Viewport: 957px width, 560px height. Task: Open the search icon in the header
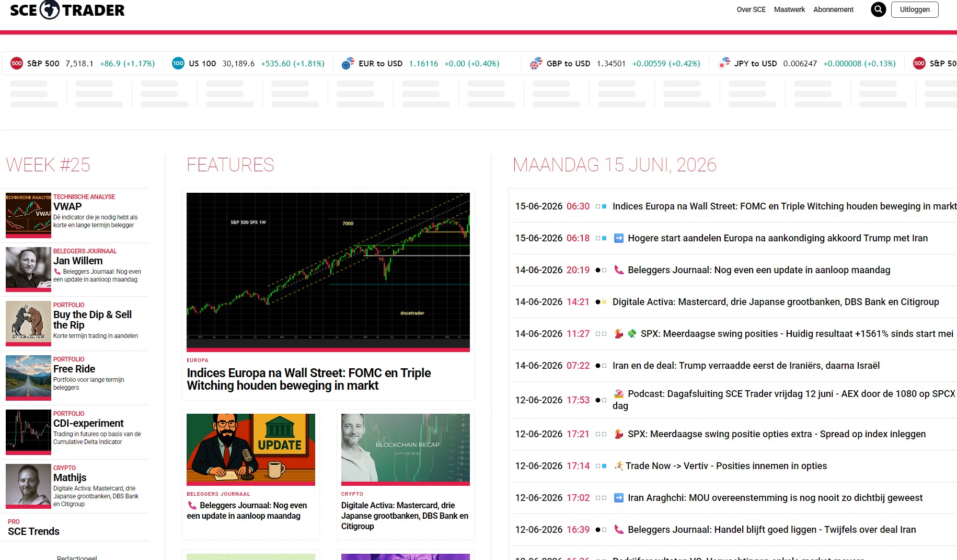tap(878, 9)
